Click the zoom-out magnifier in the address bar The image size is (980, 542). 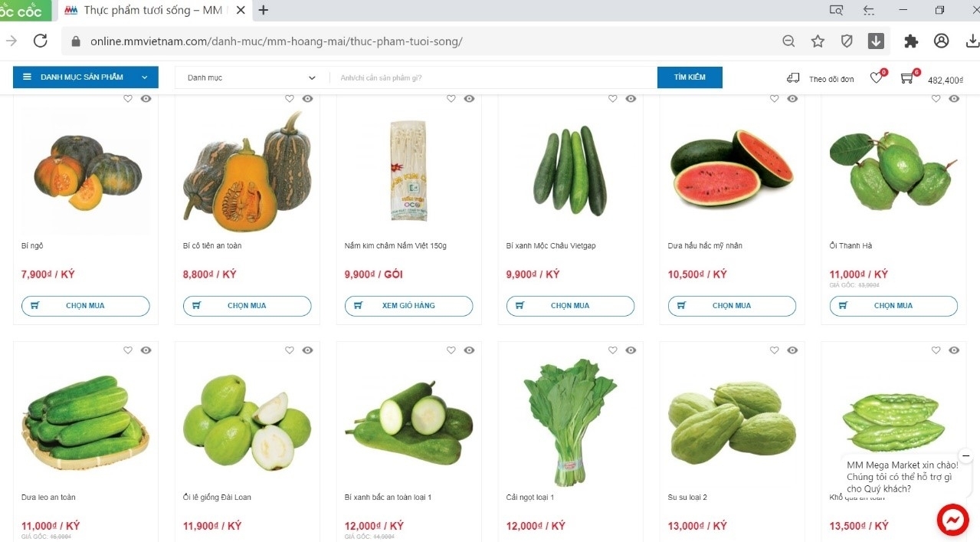(788, 41)
